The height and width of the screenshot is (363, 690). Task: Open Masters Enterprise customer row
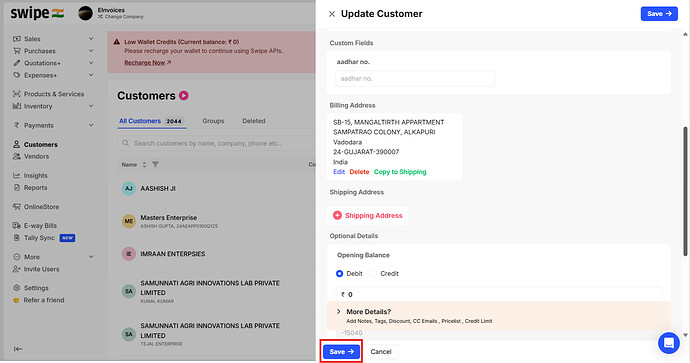(217, 221)
